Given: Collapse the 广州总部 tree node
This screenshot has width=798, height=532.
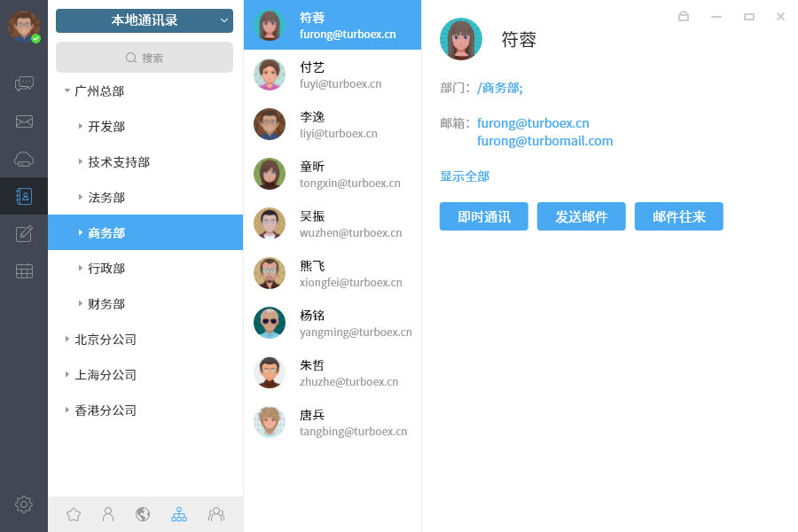Looking at the screenshot, I should [67, 90].
